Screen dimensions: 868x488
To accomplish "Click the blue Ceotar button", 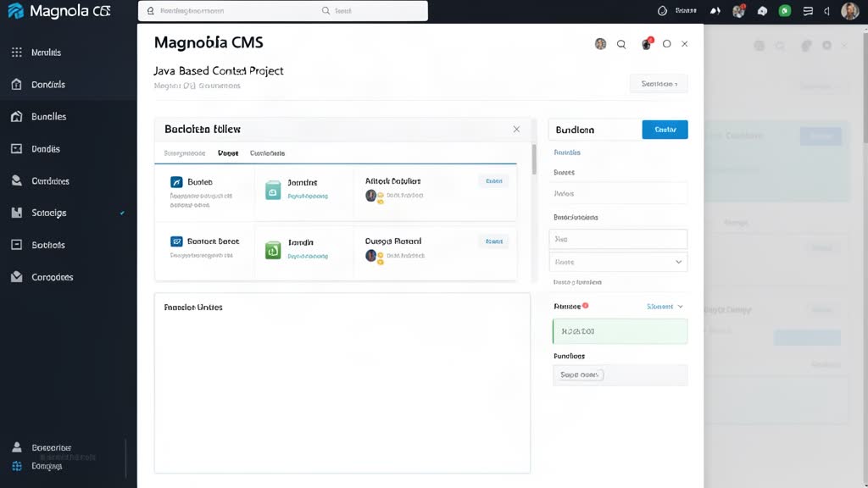I will (x=665, y=130).
